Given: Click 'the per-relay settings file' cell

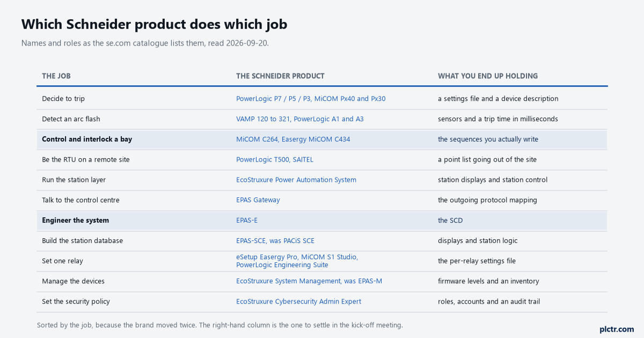Looking at the screenshot, I should click(477, 261).
